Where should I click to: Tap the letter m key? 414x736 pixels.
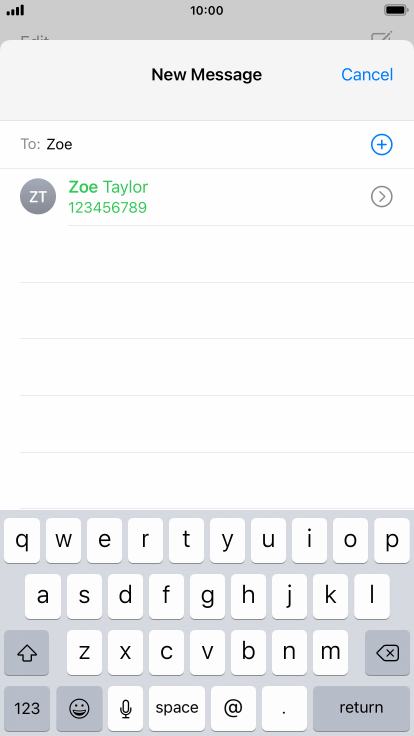click(x=330, y=652)
